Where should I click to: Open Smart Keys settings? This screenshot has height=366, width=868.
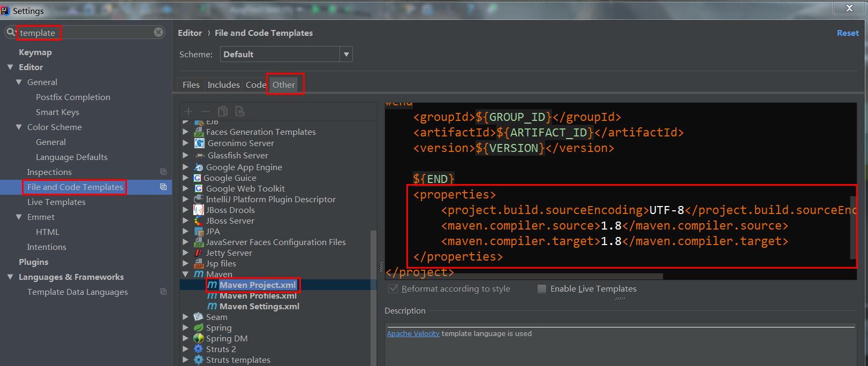(x=57, y=112)
